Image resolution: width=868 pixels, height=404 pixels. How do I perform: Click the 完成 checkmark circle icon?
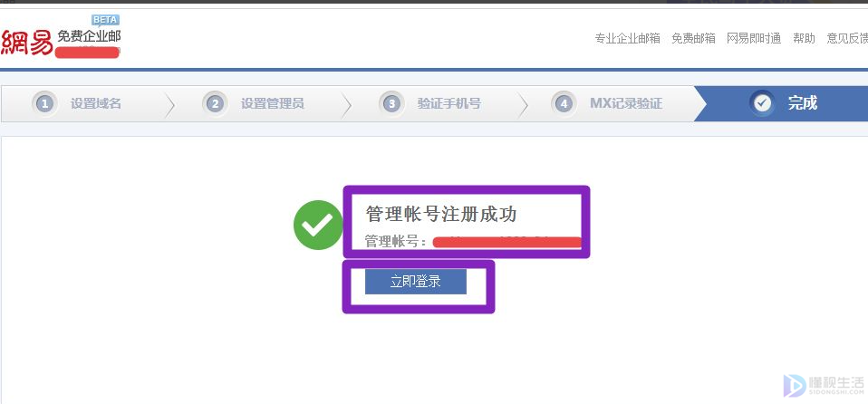763,103
